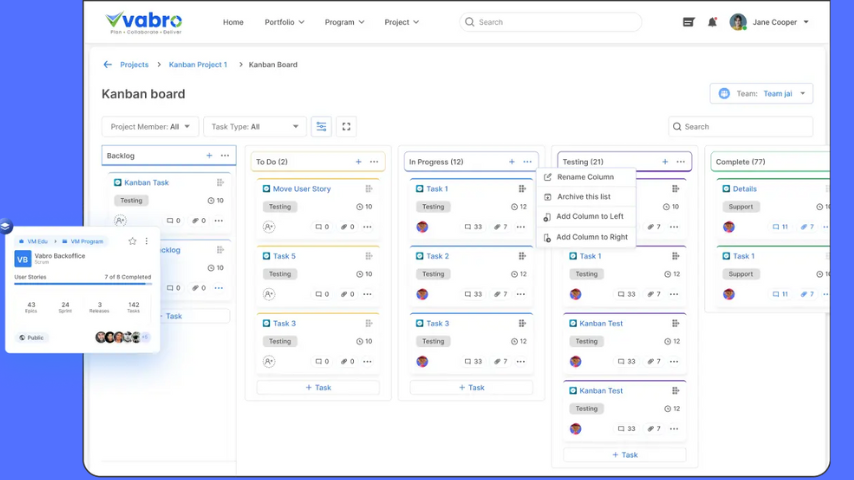The height and width of the screenshot is (480, 854).
Task: Open Kanban Task card title
Action: (147, 183)
